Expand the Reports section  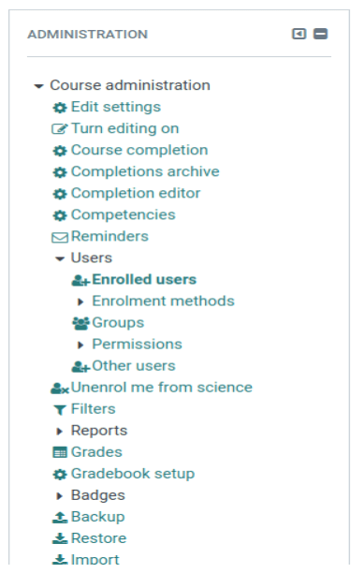click(x=59, y=432)
